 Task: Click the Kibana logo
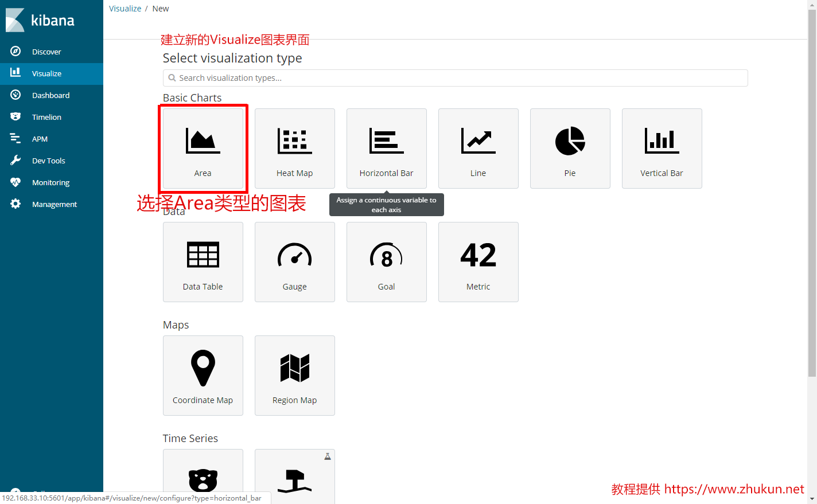[x=40, y=20]
